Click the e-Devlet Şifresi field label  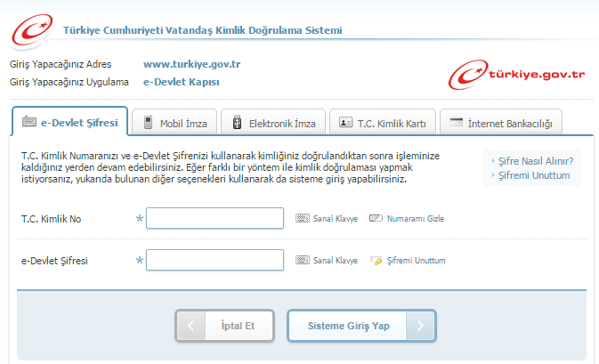(x=54, y=261)
